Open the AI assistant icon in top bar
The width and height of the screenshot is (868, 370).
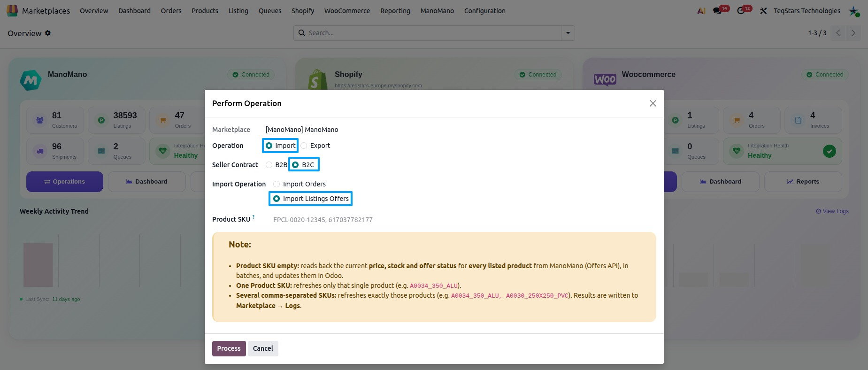click(701, 11)
